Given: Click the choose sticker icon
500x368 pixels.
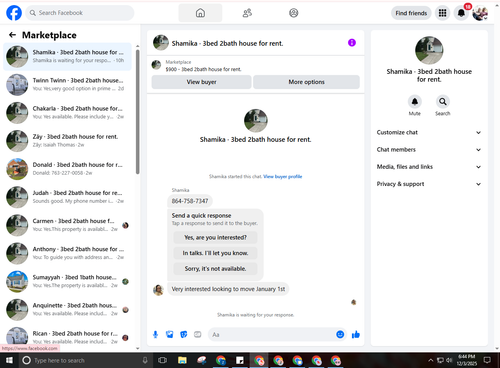Looking at the screenshot, I should coord(184,334).
